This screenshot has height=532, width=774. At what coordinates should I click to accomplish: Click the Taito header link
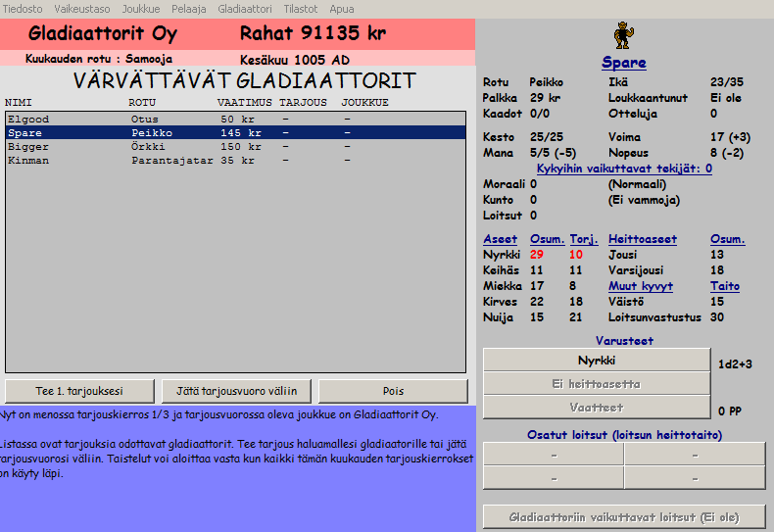[724, 286]
